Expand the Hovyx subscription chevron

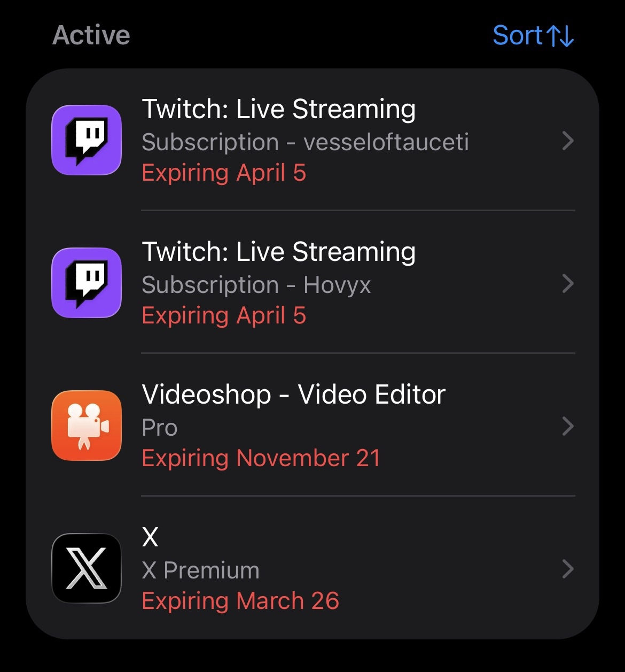coord(568,283)
